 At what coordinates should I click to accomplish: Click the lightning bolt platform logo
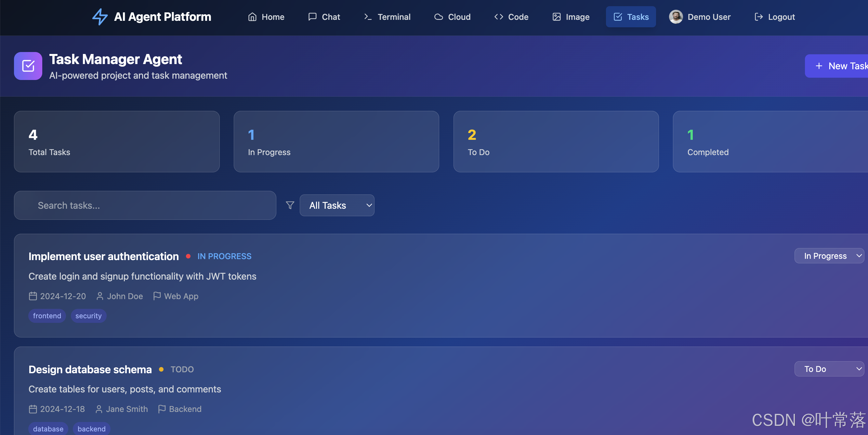(x=100, y=17)
